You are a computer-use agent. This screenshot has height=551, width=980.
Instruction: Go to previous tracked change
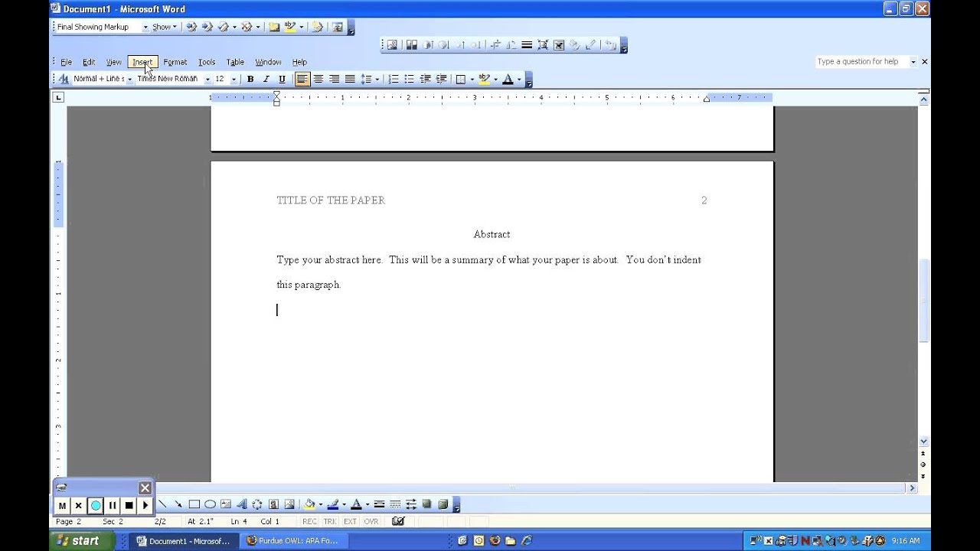pyautogui.click(x=191, y=27)
